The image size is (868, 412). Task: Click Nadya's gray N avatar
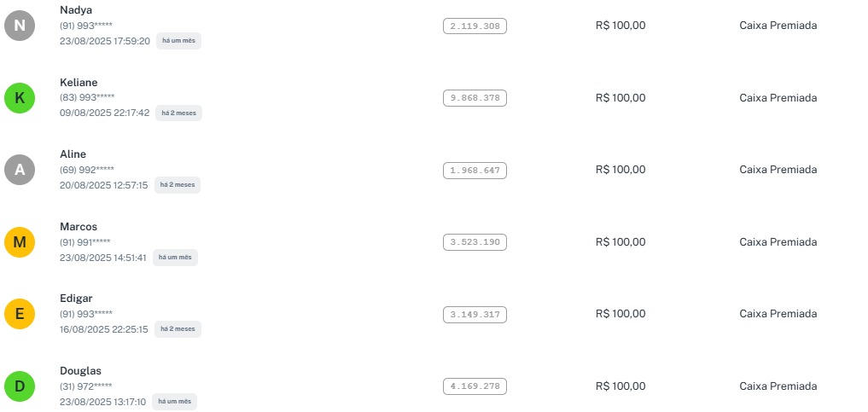pyautogui.click(x=20, y=26)
